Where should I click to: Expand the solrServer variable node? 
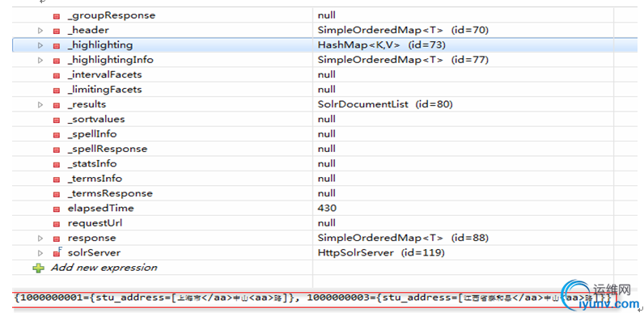point(40,253)
